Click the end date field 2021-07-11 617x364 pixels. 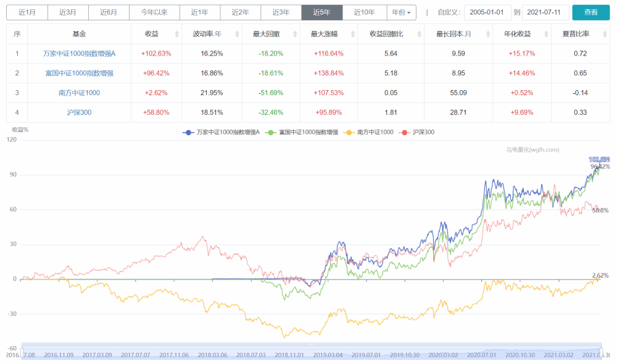[x=545, y=12]
